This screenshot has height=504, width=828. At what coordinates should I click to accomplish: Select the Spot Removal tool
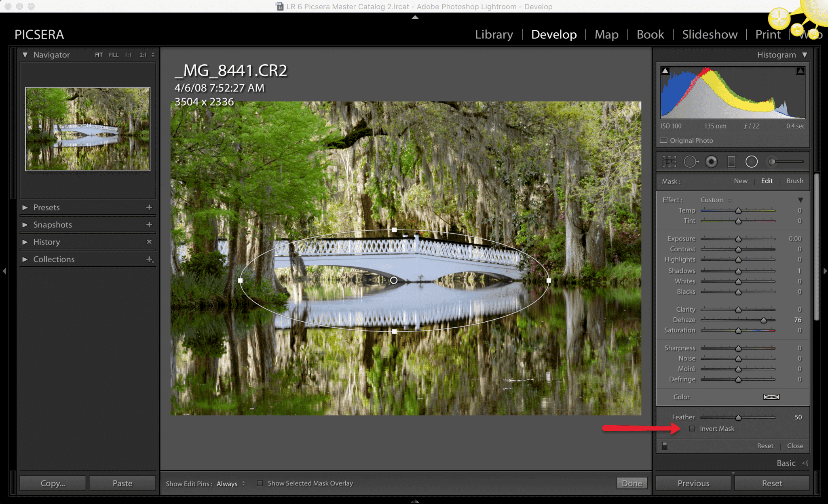[691, 162]
